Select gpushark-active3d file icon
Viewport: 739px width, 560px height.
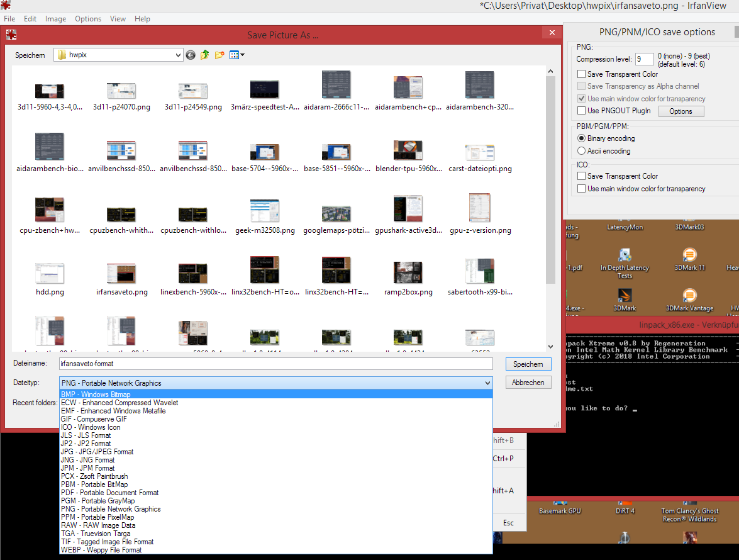(x=408, y=208)
